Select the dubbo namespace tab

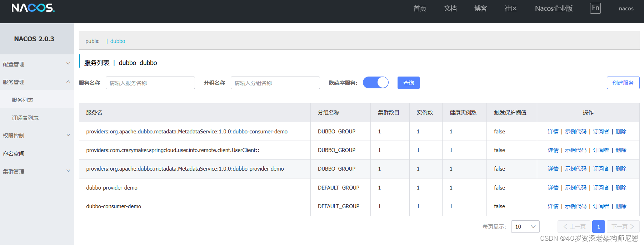click(x=118, y=41)
